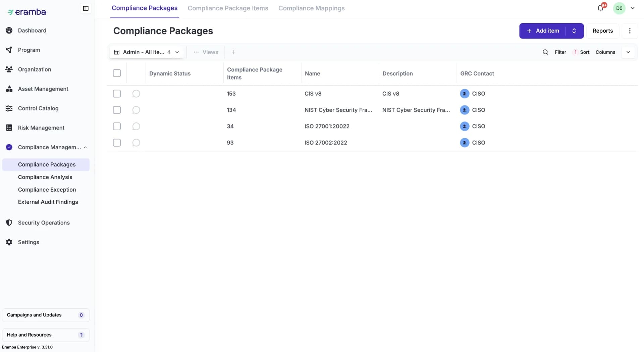Select the Compliance Packages tab
This screenshot has width=644, height=352.
coord(145,8)
